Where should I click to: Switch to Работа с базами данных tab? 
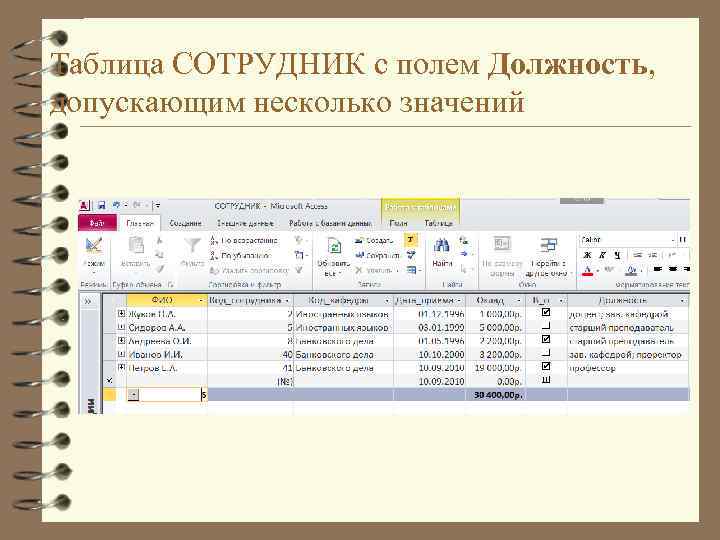330,223
